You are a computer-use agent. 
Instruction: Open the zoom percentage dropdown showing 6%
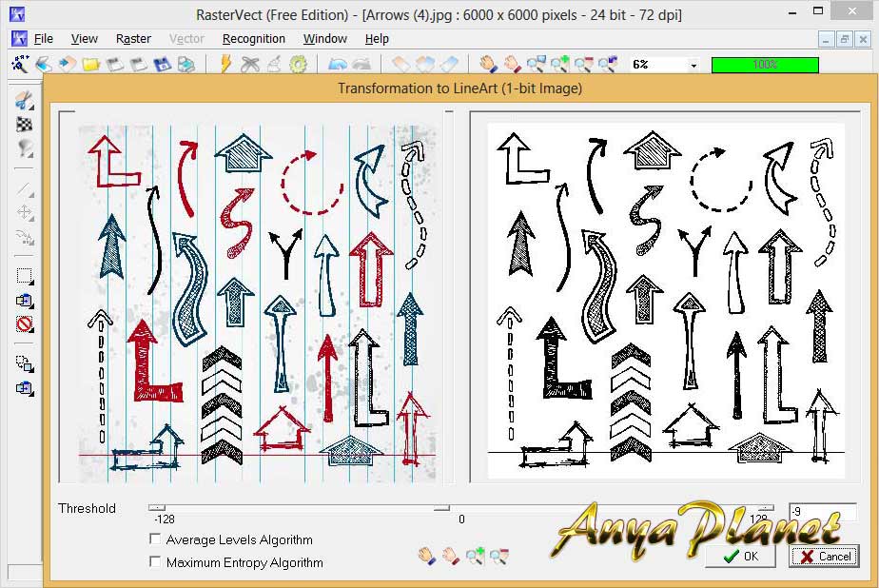point(693,65)
